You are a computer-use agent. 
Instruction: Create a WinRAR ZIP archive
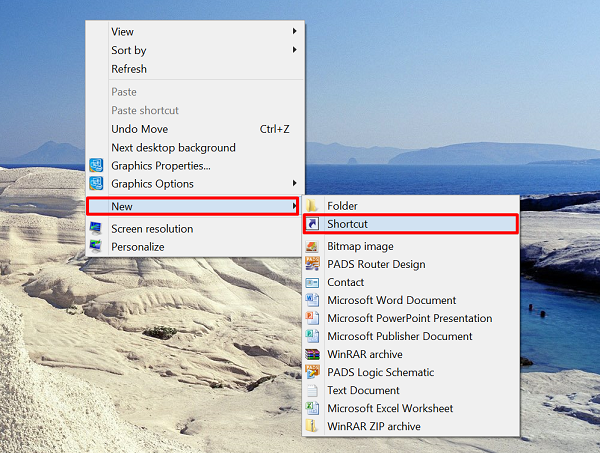click(x=411, y=426)
